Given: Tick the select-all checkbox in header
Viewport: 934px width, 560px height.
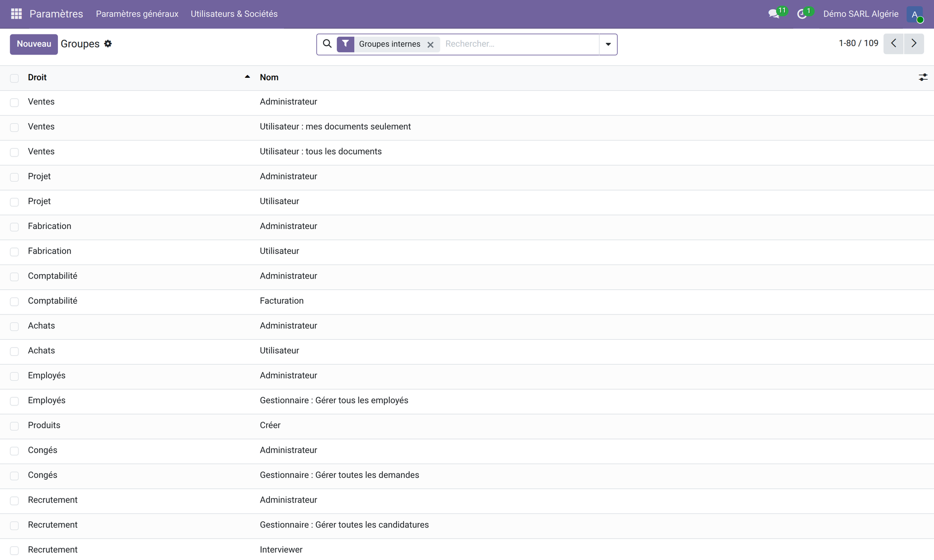Looking at the screenshot, I should (15, 78).
